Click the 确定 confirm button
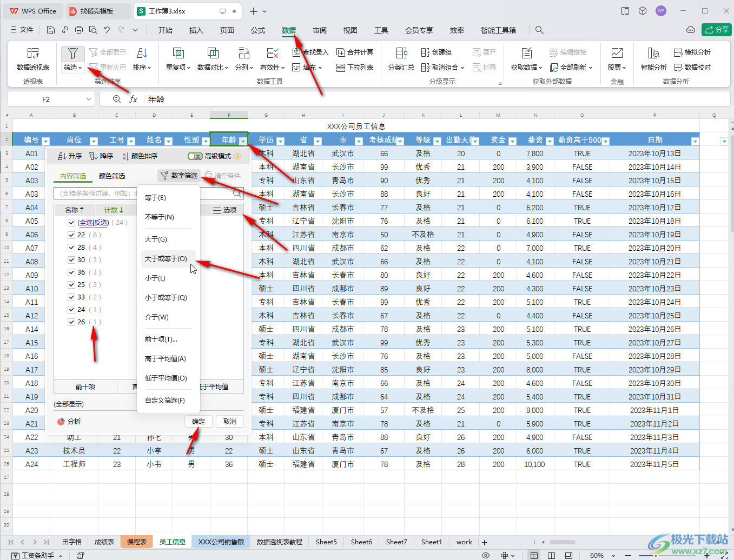Screen dimensions: 734x560 pos(199,422)
